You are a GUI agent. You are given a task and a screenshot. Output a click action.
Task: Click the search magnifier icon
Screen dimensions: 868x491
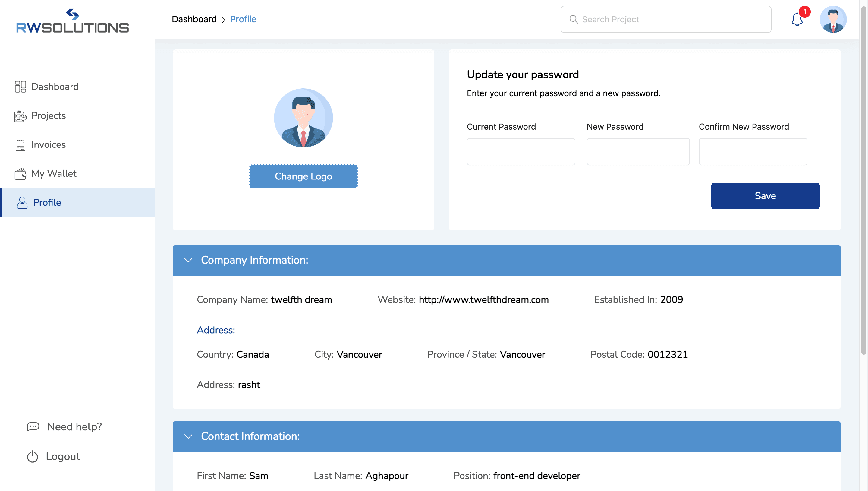coord(574,19)
